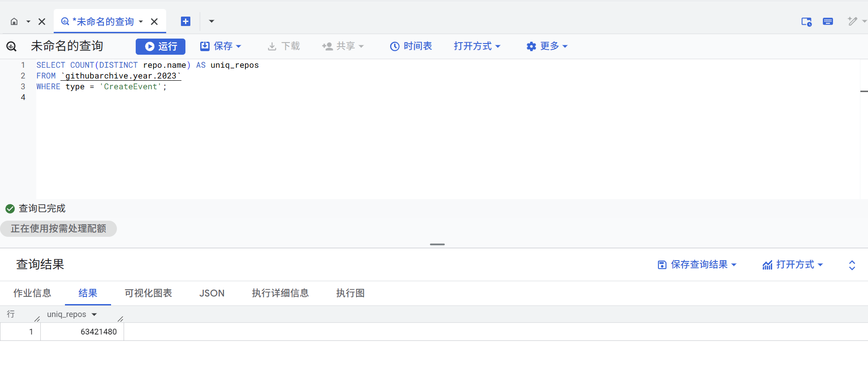
Task: Open the query Schedule option
Action: (411, 46)
